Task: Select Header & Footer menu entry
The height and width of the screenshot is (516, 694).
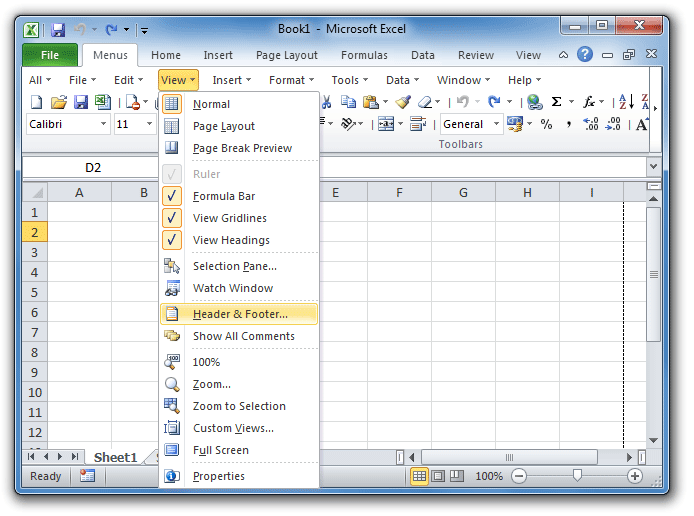Action: pyautogui.click(x=240, y=314)
